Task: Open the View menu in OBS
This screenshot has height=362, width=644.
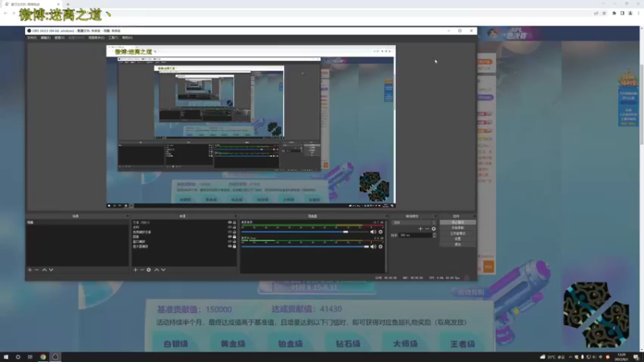Action: click(x=60, y=37)
